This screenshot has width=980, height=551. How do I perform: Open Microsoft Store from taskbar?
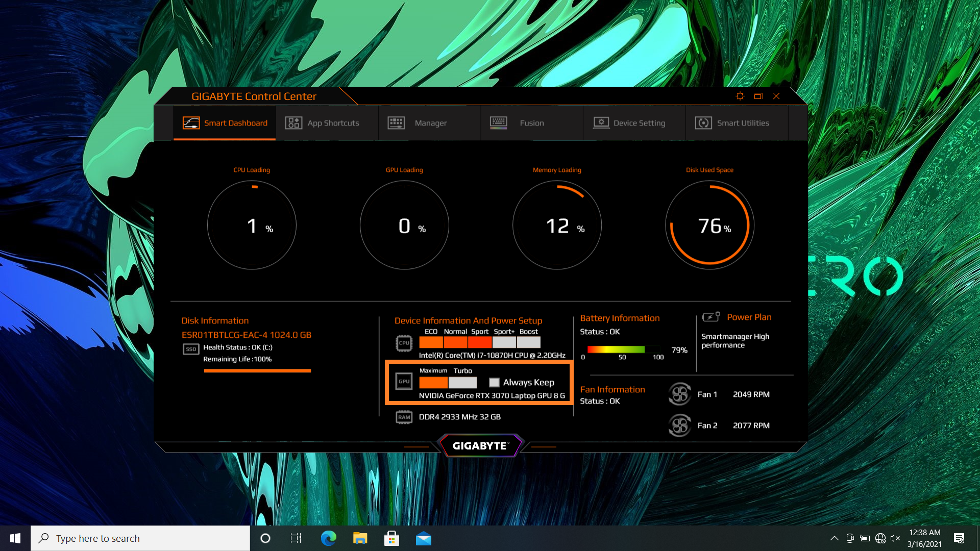coord(391,538)
